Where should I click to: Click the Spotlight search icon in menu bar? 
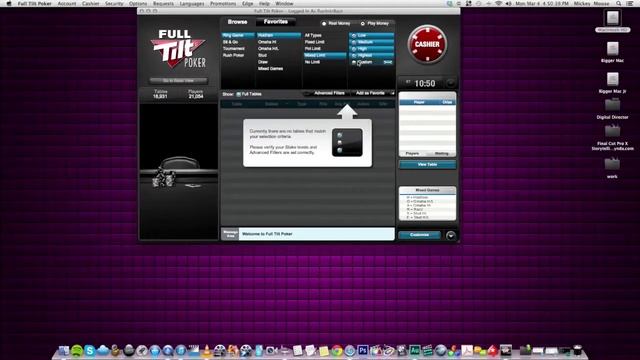pyautogui.click(x=619, y=3)
